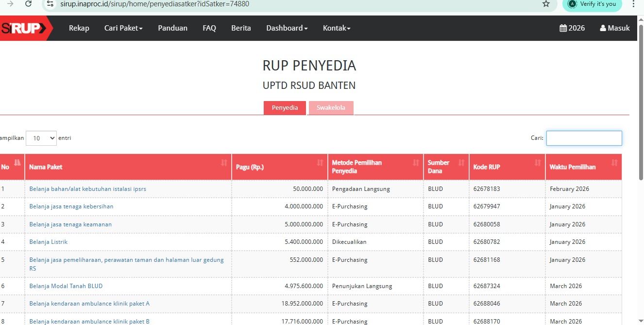Sort table by No column icon
Screen dimensions: 644x325
click(17, 163)
